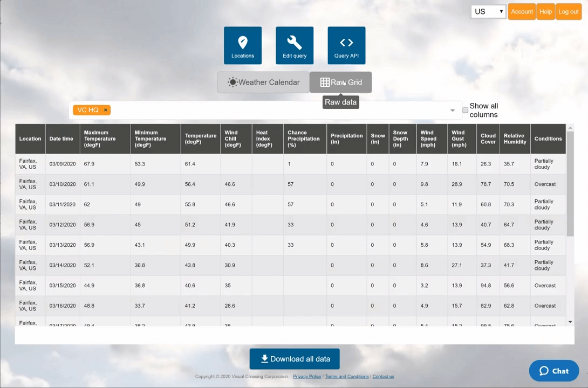This screenshot has height=388, width=588.
Task: Open the Terms and Conditions link
Action: coord(346,377)
